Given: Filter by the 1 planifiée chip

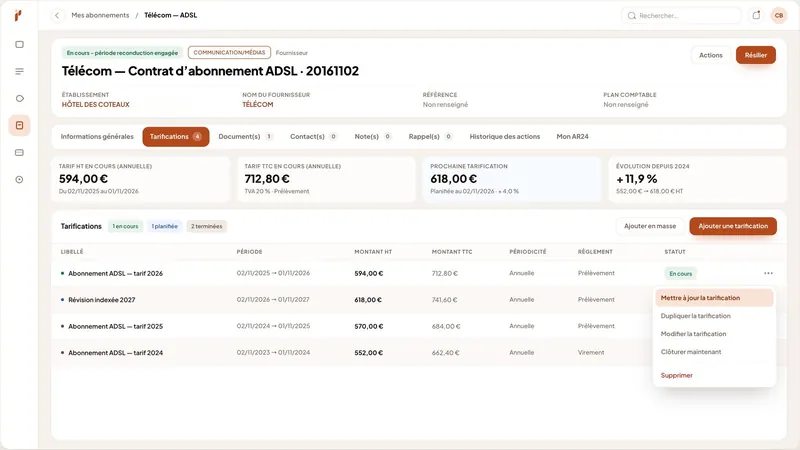Looking at the screenshot, I should tap(164, 227).
